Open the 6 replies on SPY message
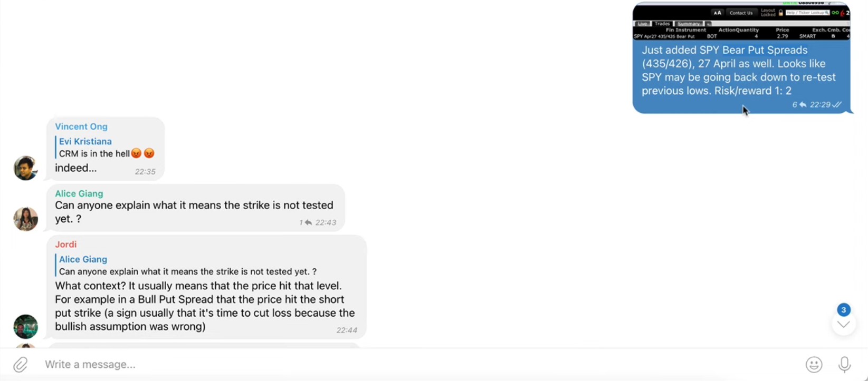The image size is (868, 381). (799, 105)
